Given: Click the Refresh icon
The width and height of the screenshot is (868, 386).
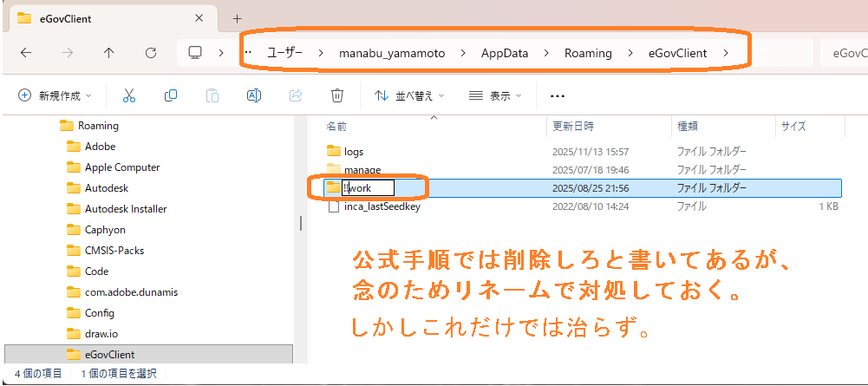Looking at the screenshot, I should click(x=151, y=53).
